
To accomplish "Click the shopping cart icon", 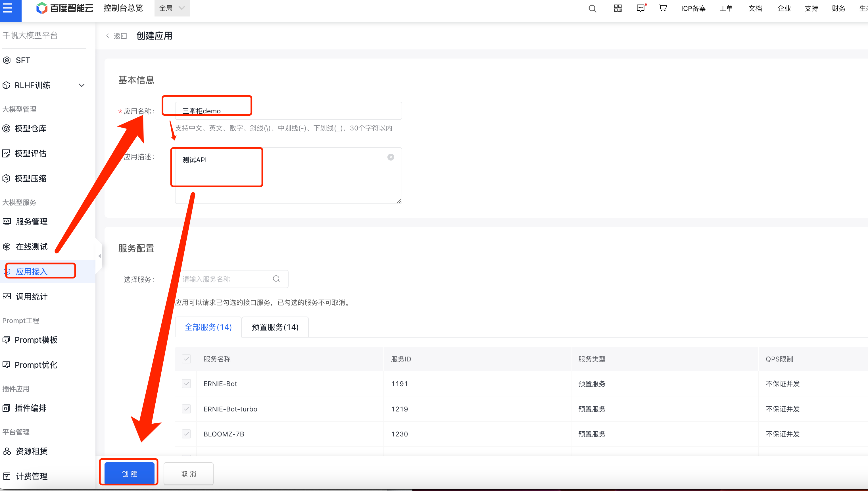I will point(663,8).
